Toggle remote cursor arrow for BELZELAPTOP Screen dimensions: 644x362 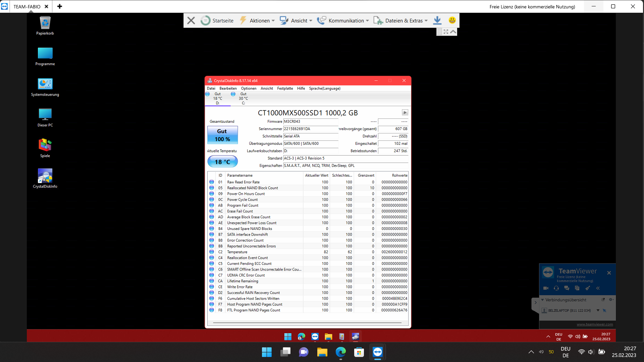click(604, 311)
